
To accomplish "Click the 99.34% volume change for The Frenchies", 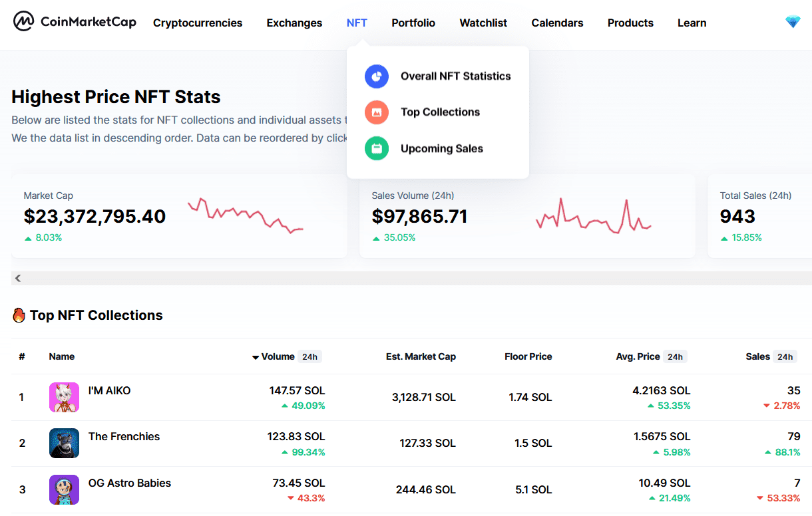I will tap(304, 452).
